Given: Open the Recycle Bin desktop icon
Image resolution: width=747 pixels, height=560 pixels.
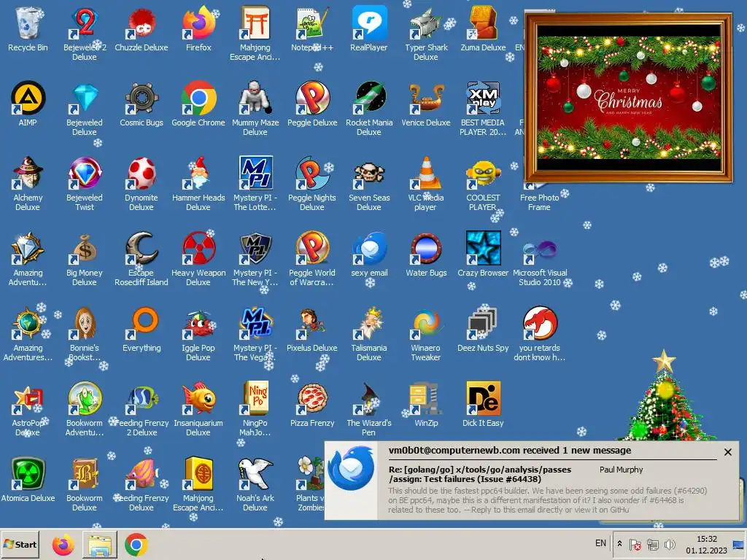Looking at the screenshot, I should click(x=28, y=28).
